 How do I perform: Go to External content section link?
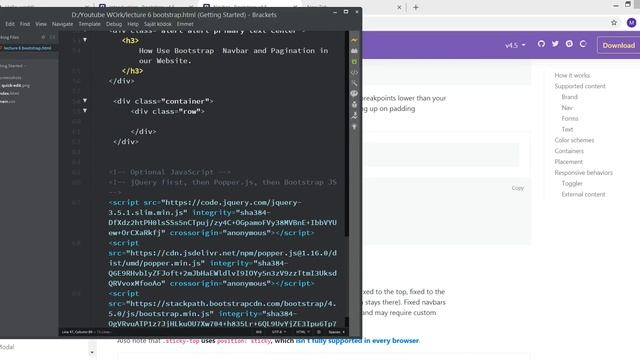tap(583, 194)
